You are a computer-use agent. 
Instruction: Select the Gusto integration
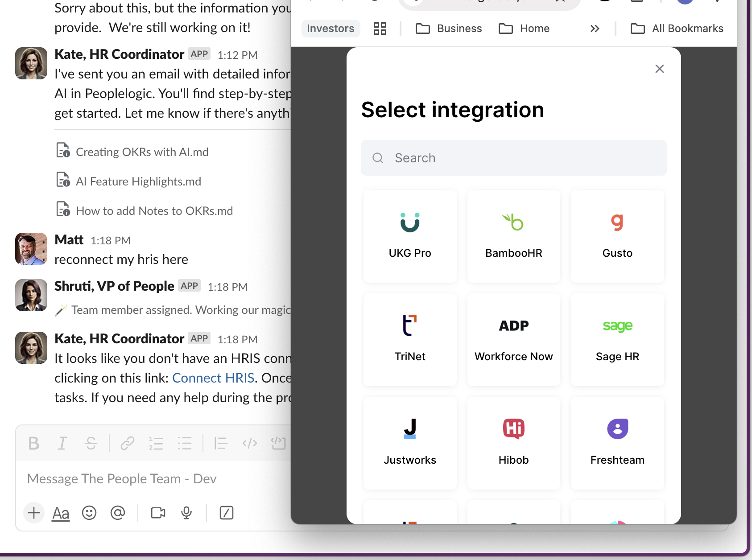tap(617, 236)
